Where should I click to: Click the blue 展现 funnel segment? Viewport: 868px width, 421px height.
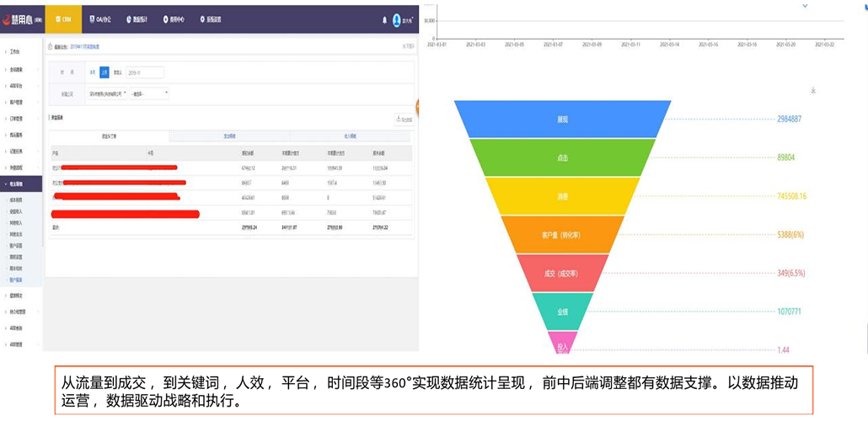(x=562, y=120)
